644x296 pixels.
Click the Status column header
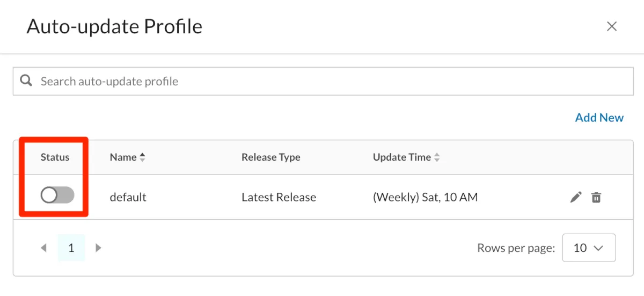[x=55, y=157]
